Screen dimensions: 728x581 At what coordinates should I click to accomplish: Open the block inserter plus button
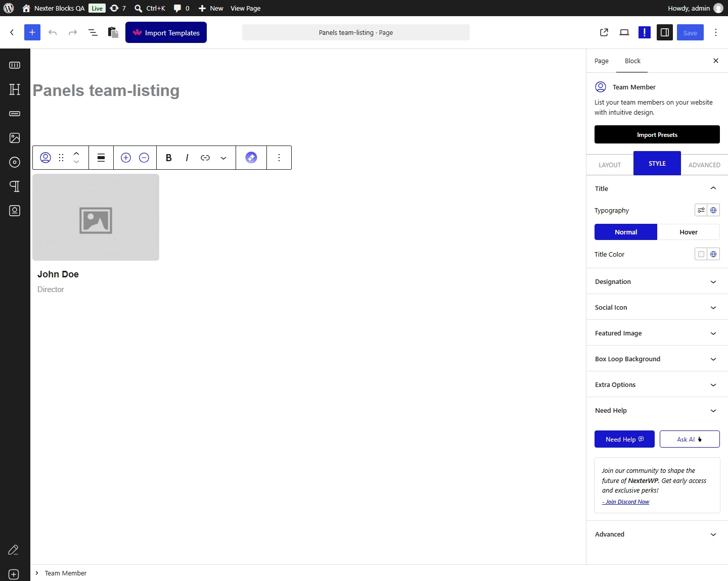(32, 32)
